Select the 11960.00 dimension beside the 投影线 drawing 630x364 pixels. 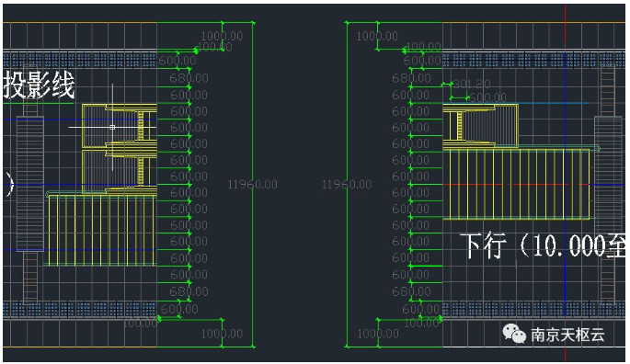tap(252, 185)
